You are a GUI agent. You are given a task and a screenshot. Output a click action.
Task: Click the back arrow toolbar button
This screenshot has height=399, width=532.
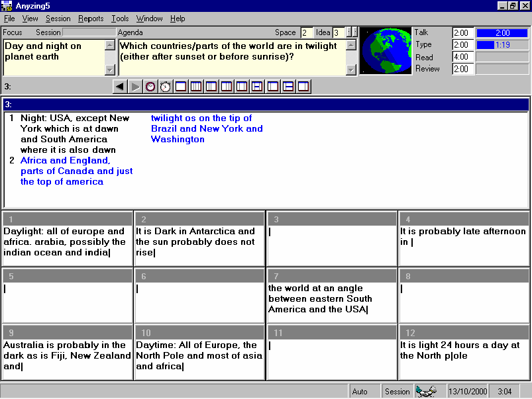[120, 87]
